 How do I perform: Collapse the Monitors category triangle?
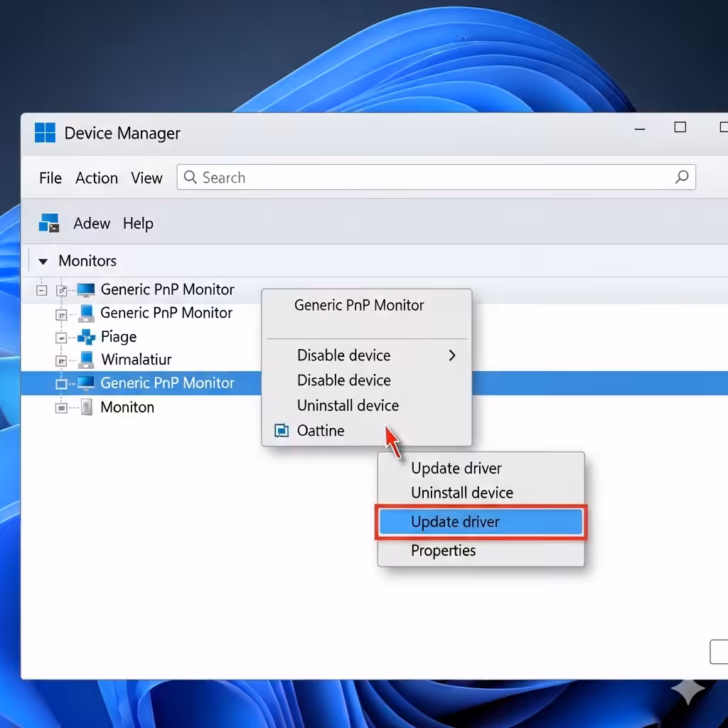43,262
